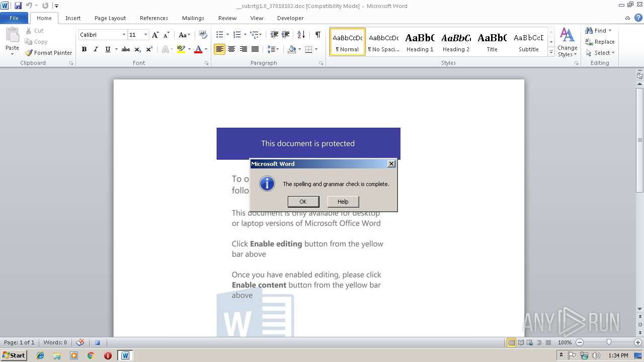644x362 pixels.
Task: Apply superscript formatting
Action: pyautogui.click(x=149, y=49)
